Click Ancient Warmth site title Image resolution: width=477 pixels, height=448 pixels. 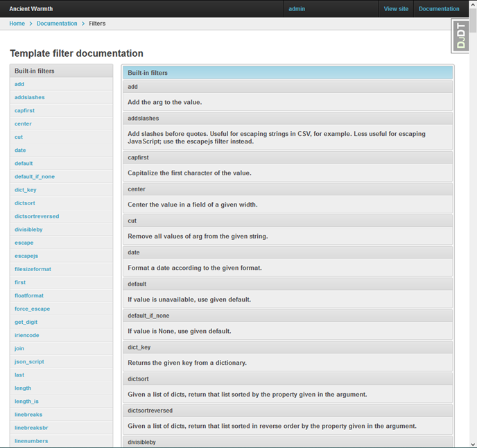tap(31, 9)
